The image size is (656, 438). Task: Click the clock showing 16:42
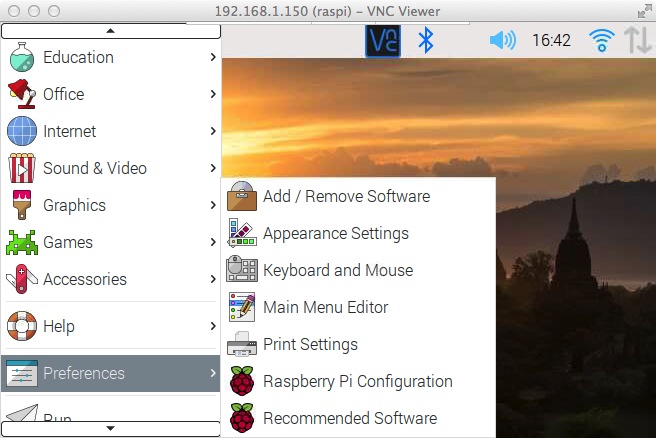click(x=551, y=41)
